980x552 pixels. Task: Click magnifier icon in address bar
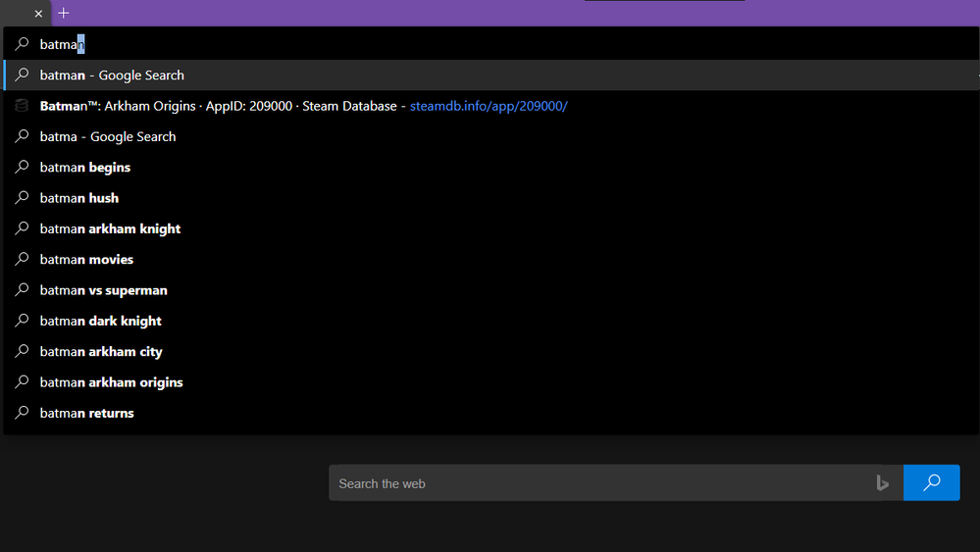22,44
